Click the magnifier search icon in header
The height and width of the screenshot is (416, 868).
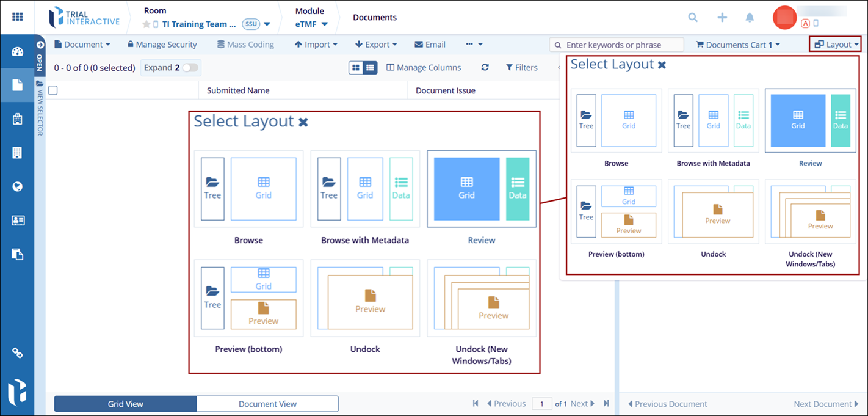pos(693,18)
